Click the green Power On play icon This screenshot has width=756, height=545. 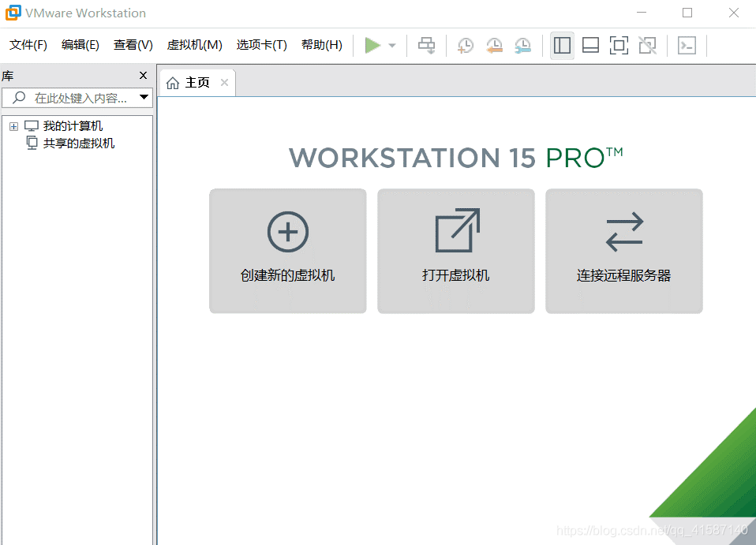click(x=372, y=46)
